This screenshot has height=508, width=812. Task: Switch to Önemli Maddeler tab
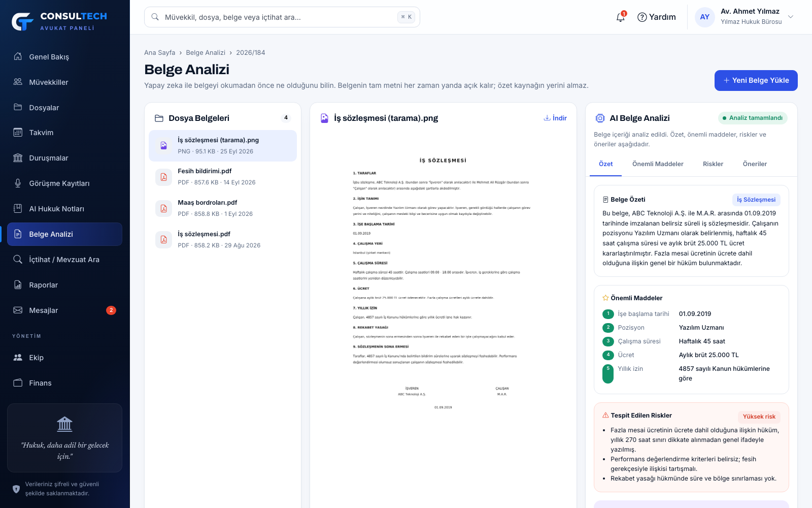(x=658, y=164)
